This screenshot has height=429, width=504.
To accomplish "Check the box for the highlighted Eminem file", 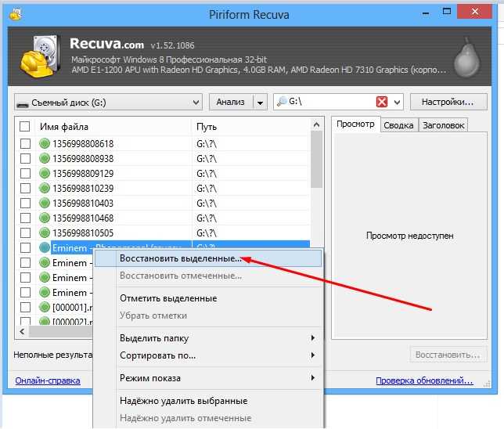I will (25, 247).
